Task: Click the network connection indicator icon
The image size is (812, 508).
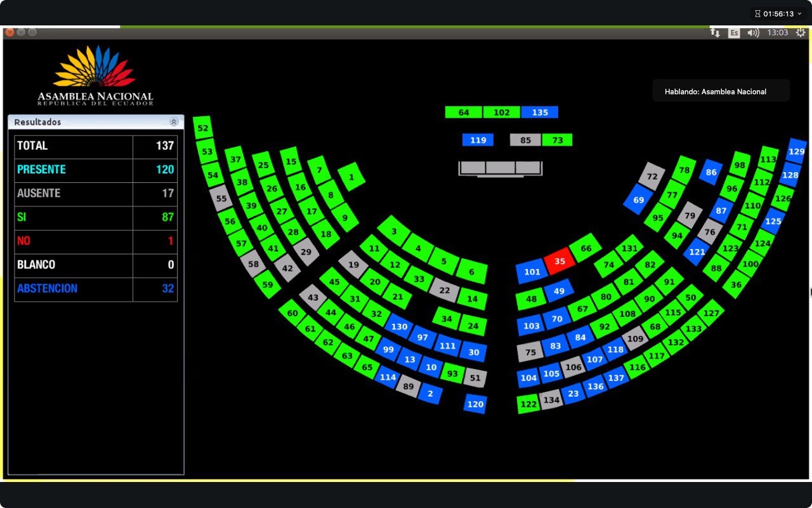Action: click(715, 32)
